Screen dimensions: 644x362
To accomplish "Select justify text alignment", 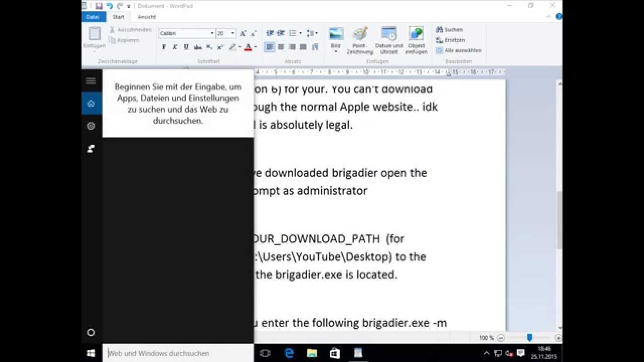I will (x=303, y=47).
